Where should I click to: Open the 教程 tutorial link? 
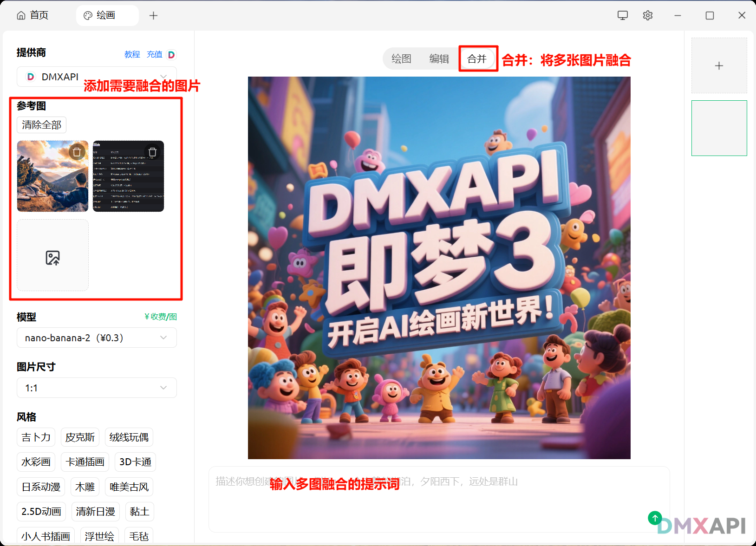pyautogui.click(x=132, y=55)
